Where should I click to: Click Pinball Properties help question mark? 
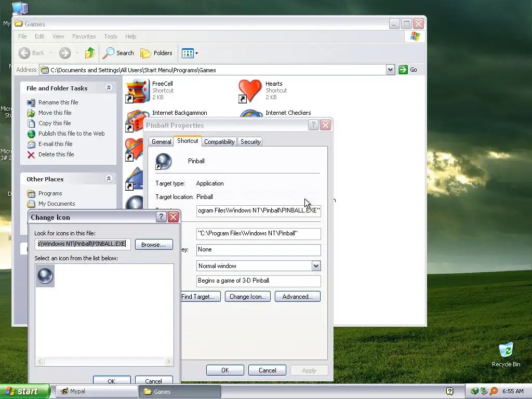point(313,125)
